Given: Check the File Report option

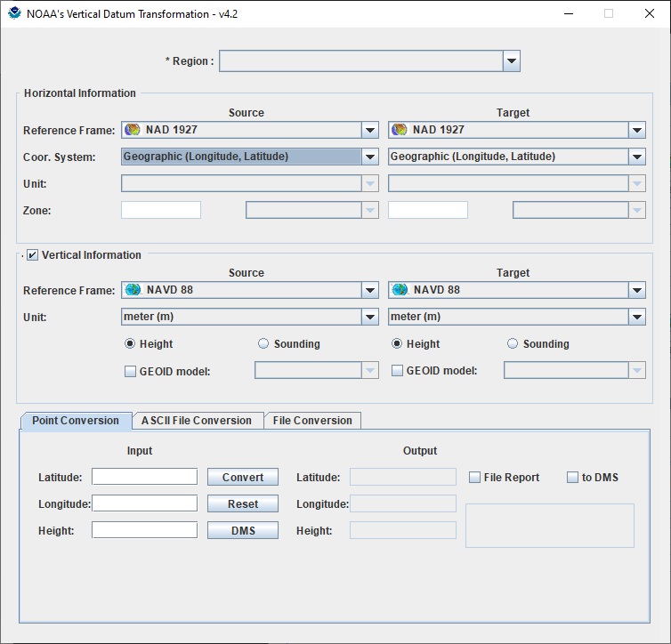Looking at the screenshot, I should tap(474, 478).
